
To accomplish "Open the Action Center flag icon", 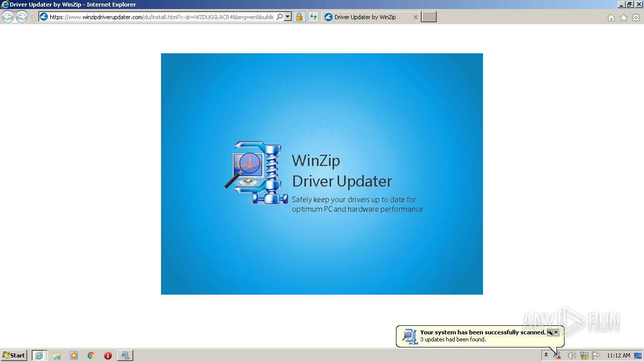I will [596, 355].
